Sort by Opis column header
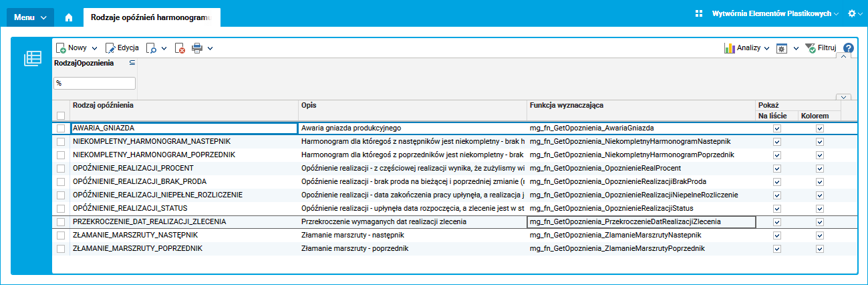Screen dimensions: 868x285 click(x=412, y=110)
